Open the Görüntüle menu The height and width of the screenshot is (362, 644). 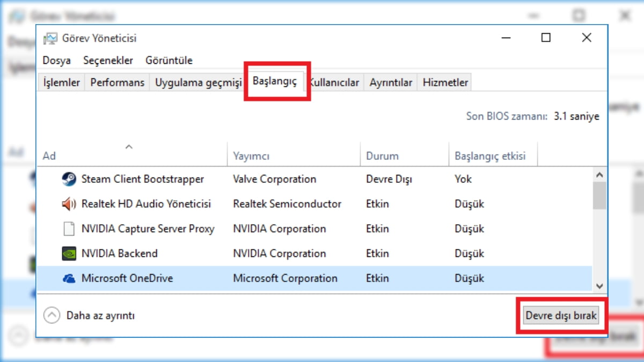pyautogui.click(x=169, y=61)
